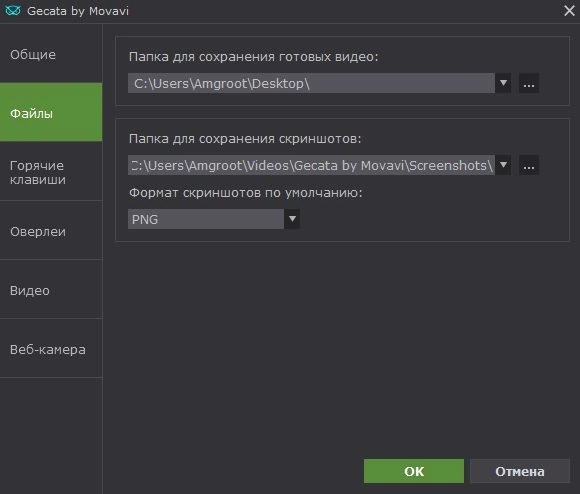Switch to the Общие tab
Viewport: 580px width, 494px height.
pyautogui.click(x=51, y=54)
